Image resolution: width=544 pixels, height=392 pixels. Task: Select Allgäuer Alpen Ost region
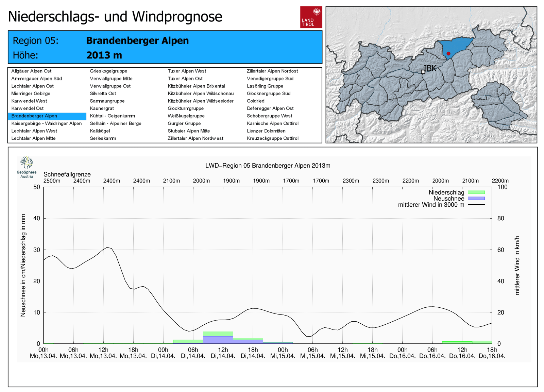point(31,71)
